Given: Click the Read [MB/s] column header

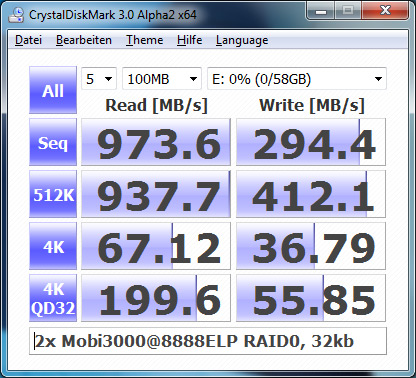Looking at the screenshot, I should click(x=156, y=105).
